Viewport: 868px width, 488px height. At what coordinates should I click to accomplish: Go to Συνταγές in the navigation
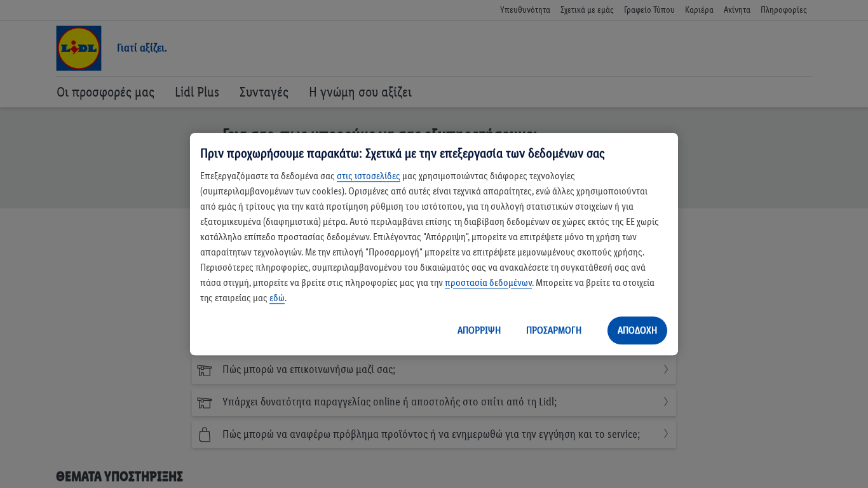click(x=264, y=92)
